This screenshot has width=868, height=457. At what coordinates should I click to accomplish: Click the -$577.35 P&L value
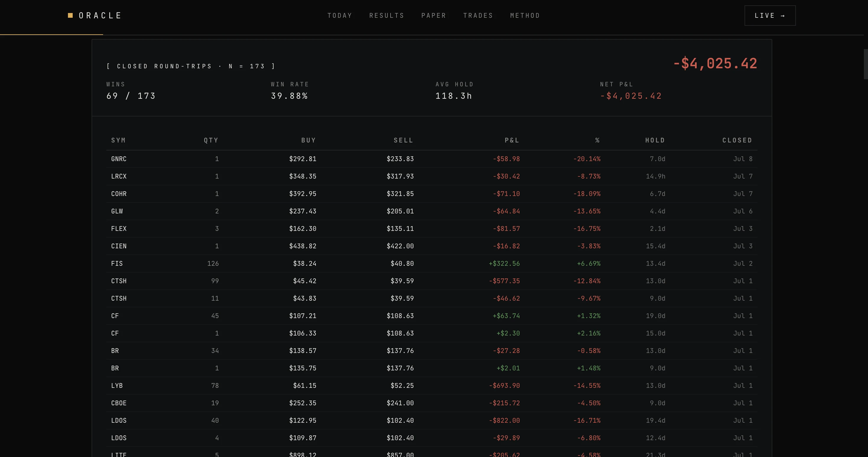[x=504, y=281]
